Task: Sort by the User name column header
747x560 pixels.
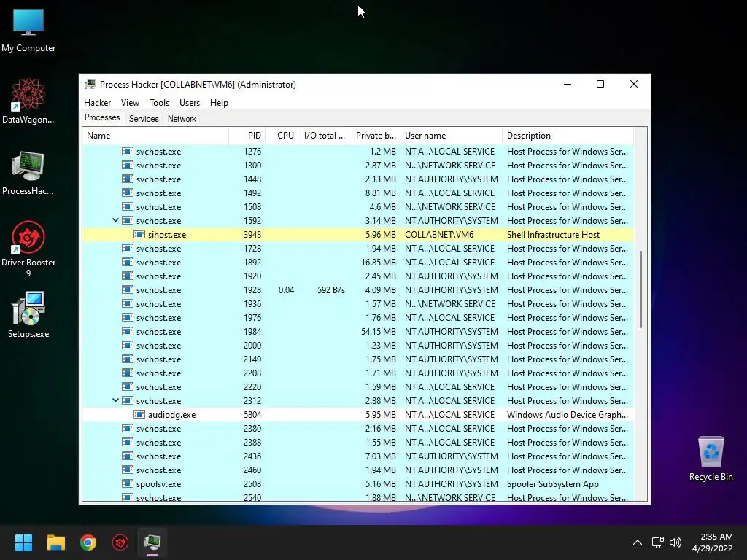Action: (x=451, y=135)
